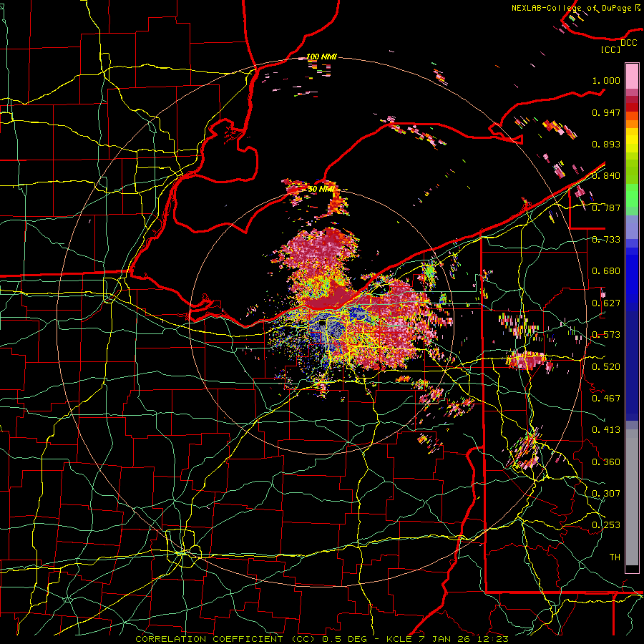Screen dimensions: 644x644
Task: Select the 0.573 legend value
Action: pyautogui.click(x=606, y=335)
